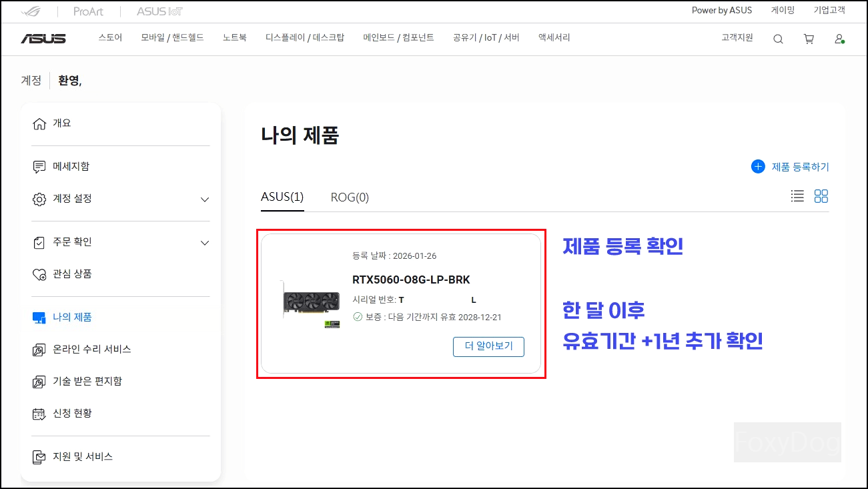Click the ROG logo in top bar
The width and height of the screenshot is (868, 489).
[31, 11]
